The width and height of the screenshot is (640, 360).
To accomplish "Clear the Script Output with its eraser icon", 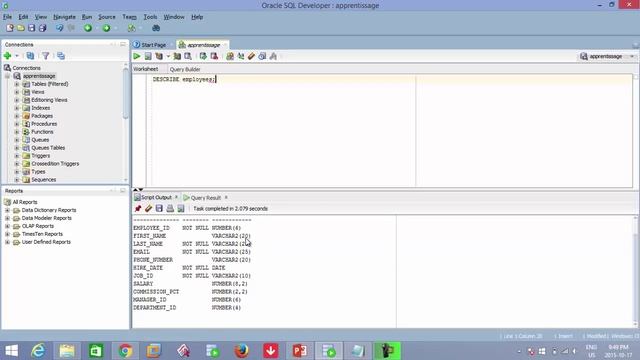I will pyautogui.click(x=149, y=209).
